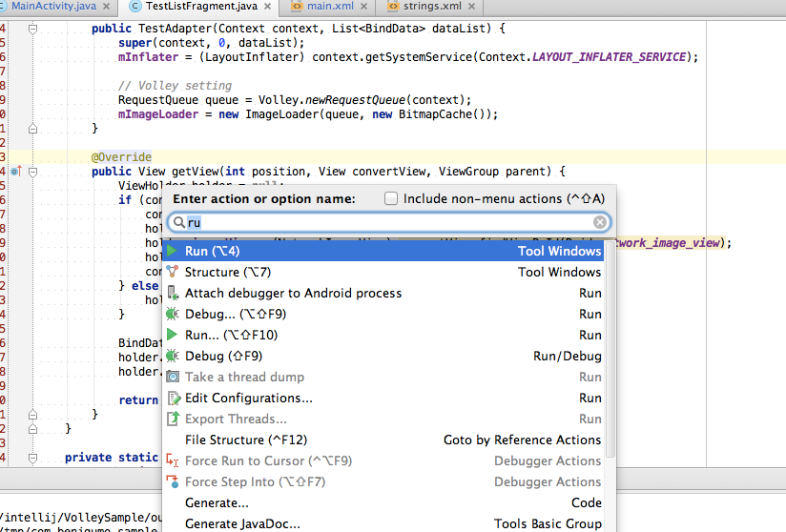Click the Run (⌥4) green play icon
Image resolution: width=786 pixels, height=532 pixels.
coord(172,251)
